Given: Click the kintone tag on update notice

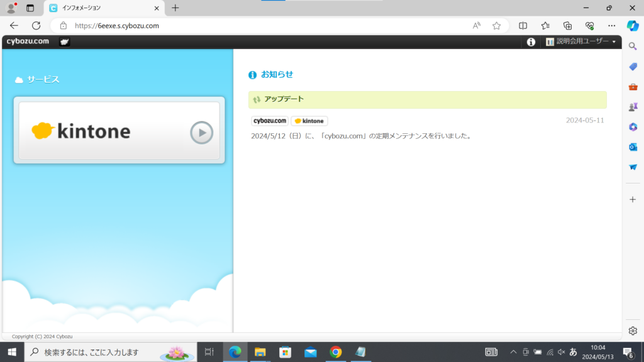Looking at the screenshot, I should (309, 121).
